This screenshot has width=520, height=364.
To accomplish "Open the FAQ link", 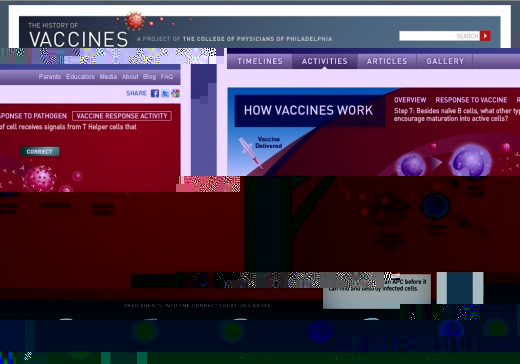I will click(x=167, y=77).
